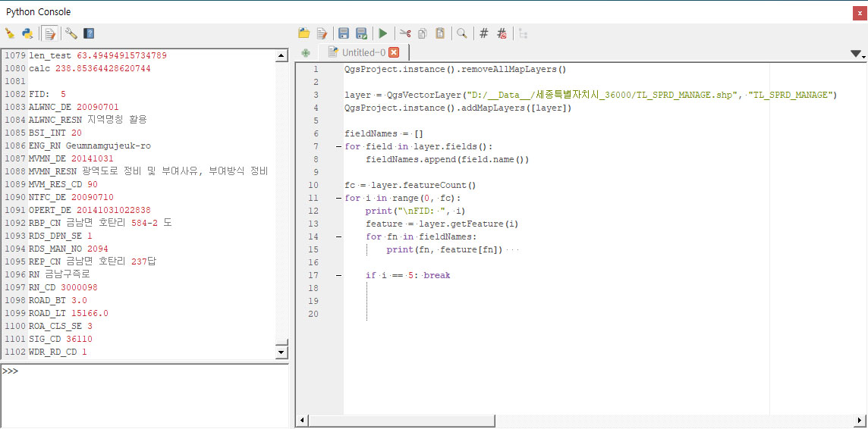Open in External Editor icon
The image size is (868, 429).
click(x=322, y=33)
